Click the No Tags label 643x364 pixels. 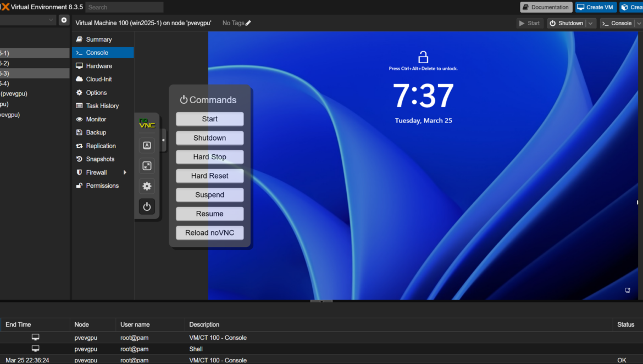[233, 24]
